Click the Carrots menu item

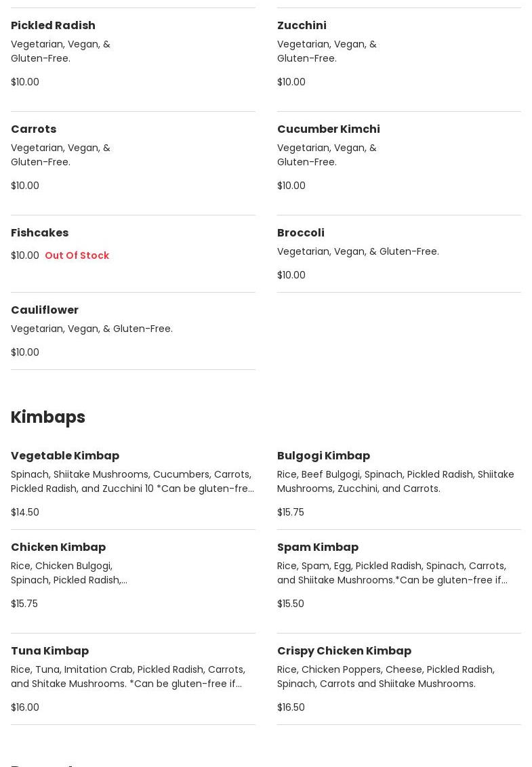click(x=33, y=129)
